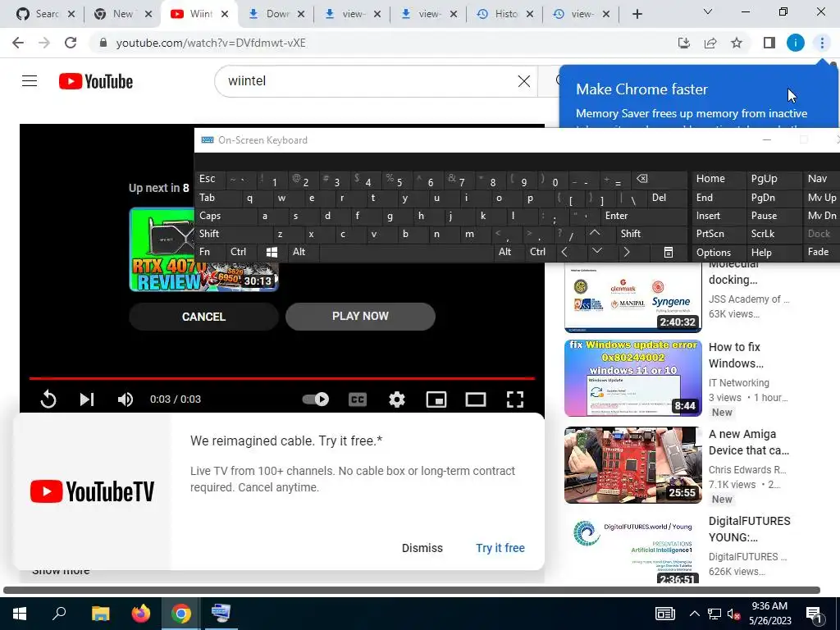The height and width of the screenshot is (630, 840).
Task: Clear the wiintel search text
Action: 524,81
